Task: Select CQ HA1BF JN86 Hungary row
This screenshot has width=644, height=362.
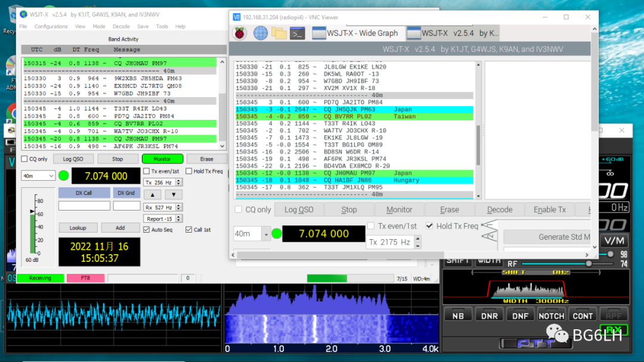Action: (354, 180)
